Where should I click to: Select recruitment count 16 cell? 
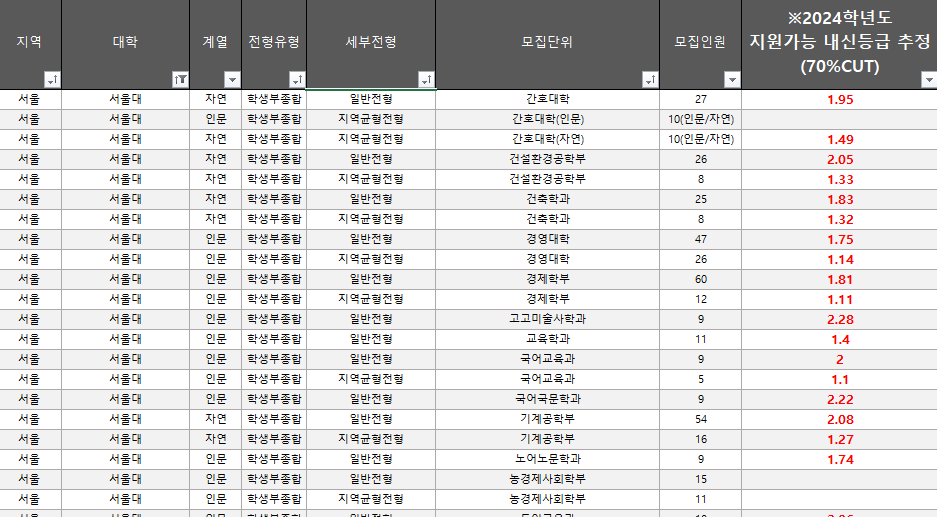pos(700,439)
